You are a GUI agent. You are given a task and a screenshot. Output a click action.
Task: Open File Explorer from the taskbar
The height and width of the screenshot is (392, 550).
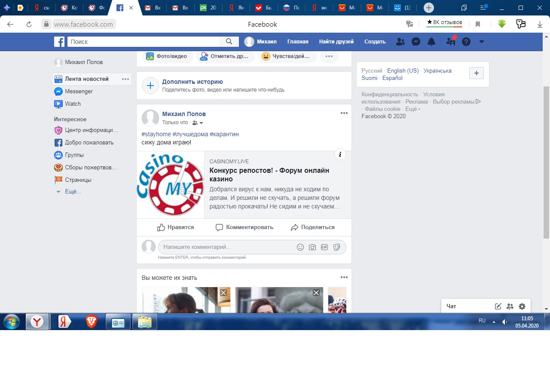(145, 322)
